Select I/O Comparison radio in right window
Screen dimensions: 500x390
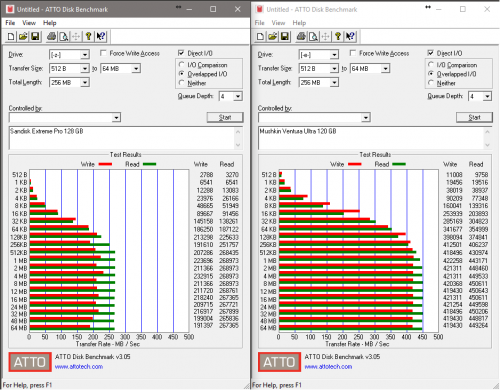tap(431, 64)
